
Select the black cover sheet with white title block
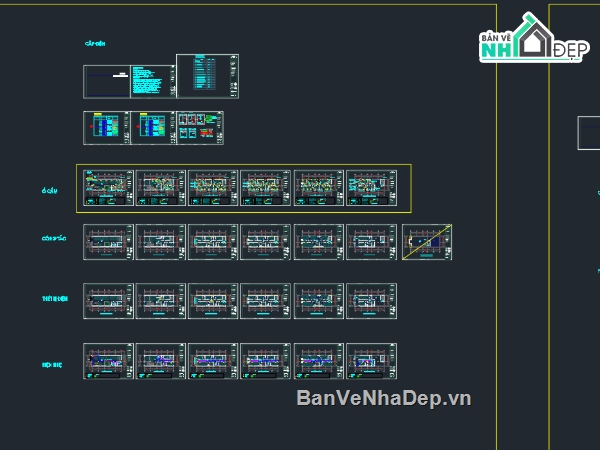106,82
